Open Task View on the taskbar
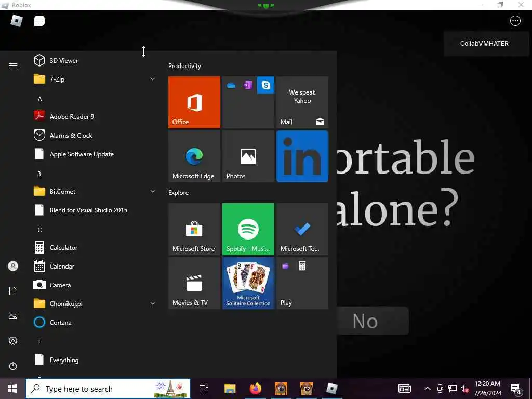 click(204, 389)
